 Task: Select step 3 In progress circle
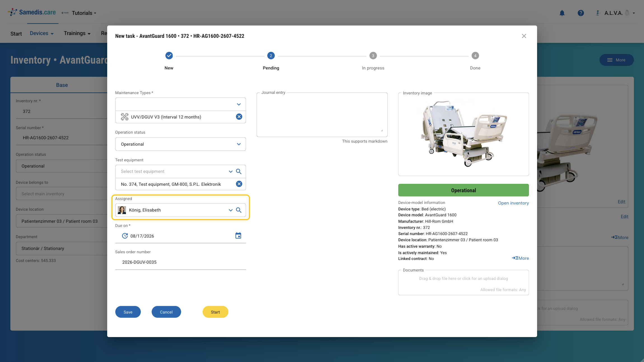(373, 56)
